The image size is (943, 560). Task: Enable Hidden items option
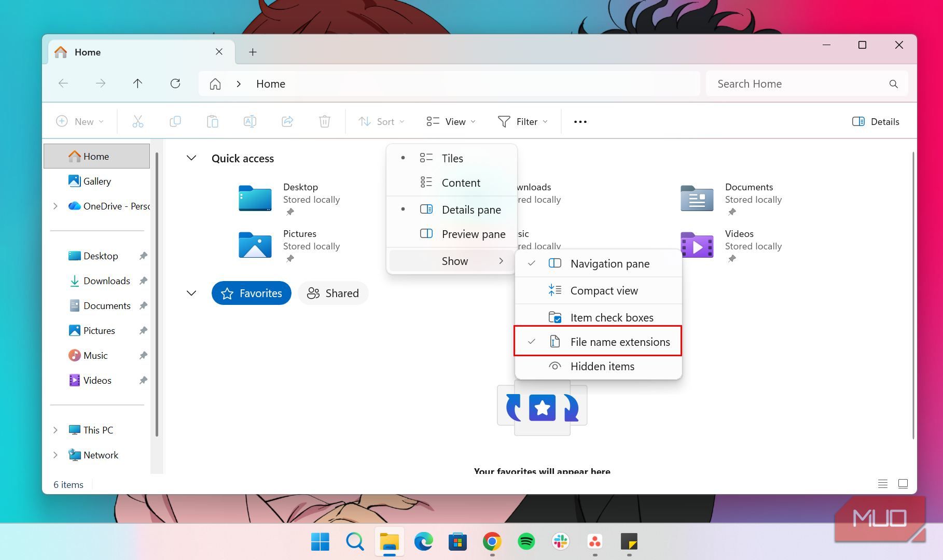(x=598, y=366)
